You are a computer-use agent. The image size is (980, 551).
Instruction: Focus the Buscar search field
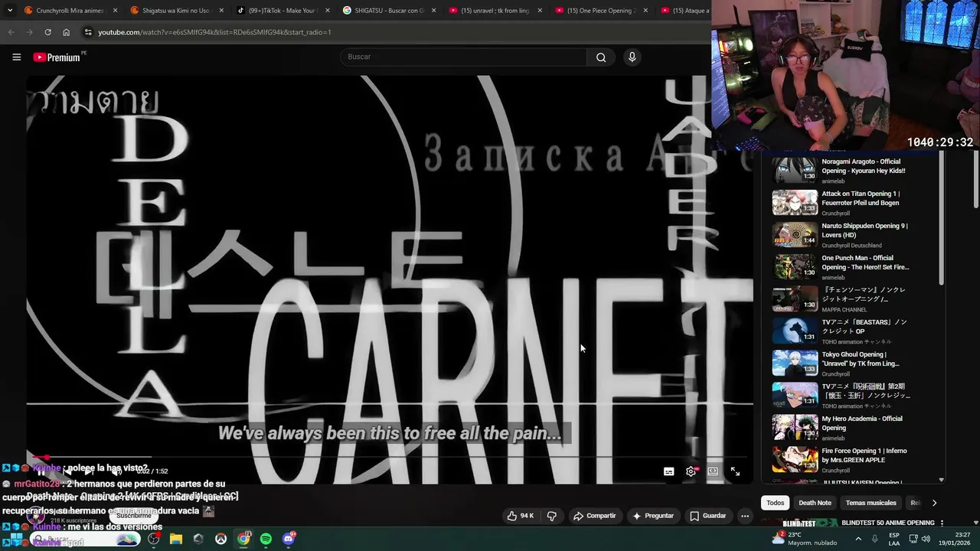464,57
